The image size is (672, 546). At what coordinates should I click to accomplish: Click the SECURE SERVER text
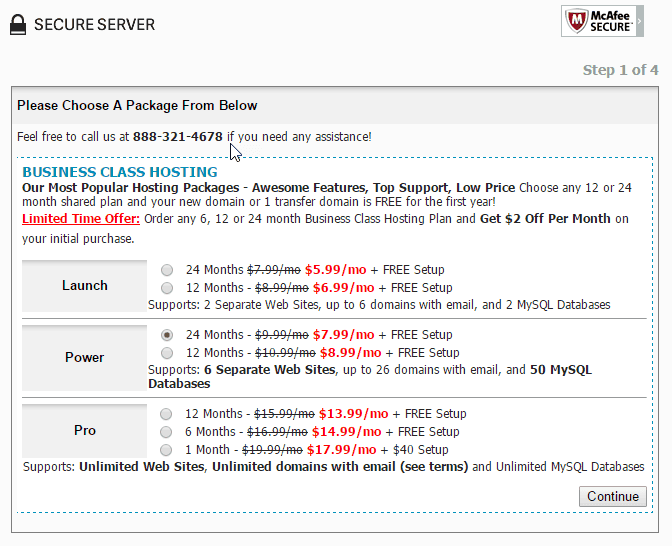point(94,24)
